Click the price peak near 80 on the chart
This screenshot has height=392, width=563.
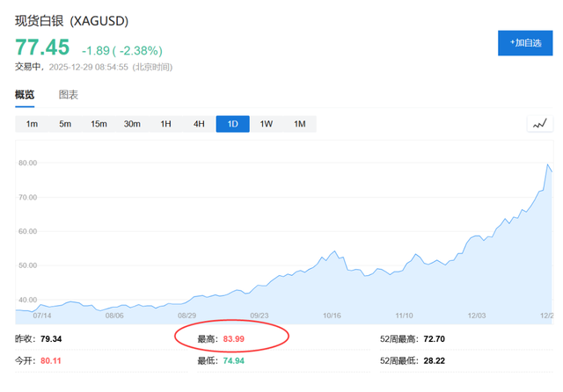547,164
